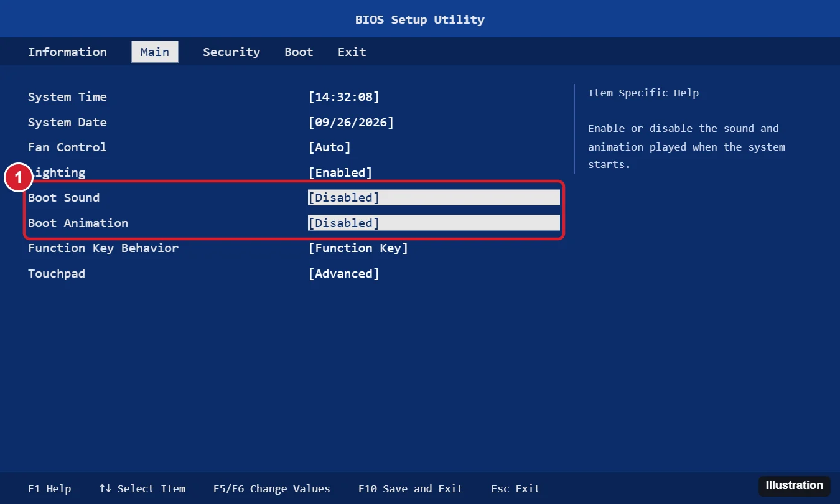Image resolution: width=840 pixels, height=504 pixels.
Task: Toggle the Lighting Enabled value
Action: (x=340, y=172)
